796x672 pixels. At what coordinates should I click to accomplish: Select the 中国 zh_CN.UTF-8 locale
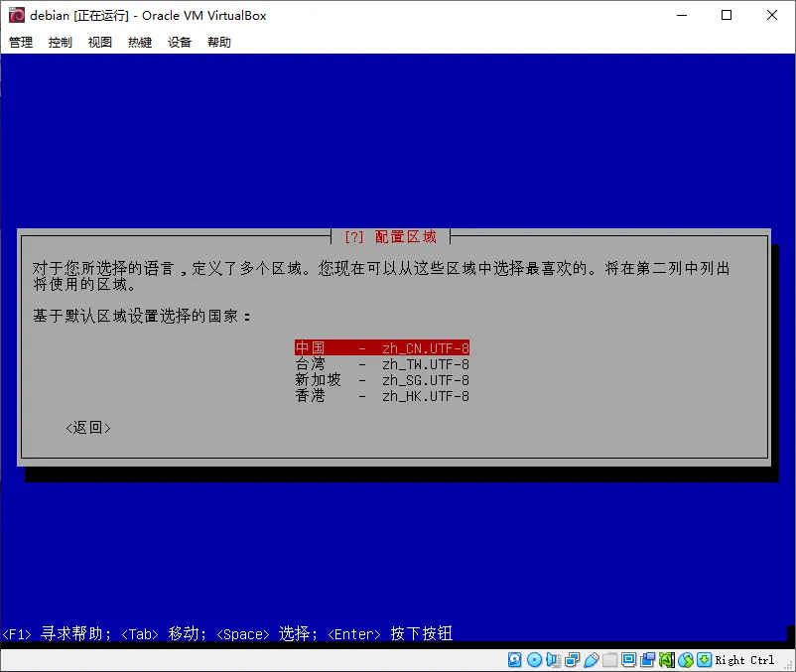[382, 347]
